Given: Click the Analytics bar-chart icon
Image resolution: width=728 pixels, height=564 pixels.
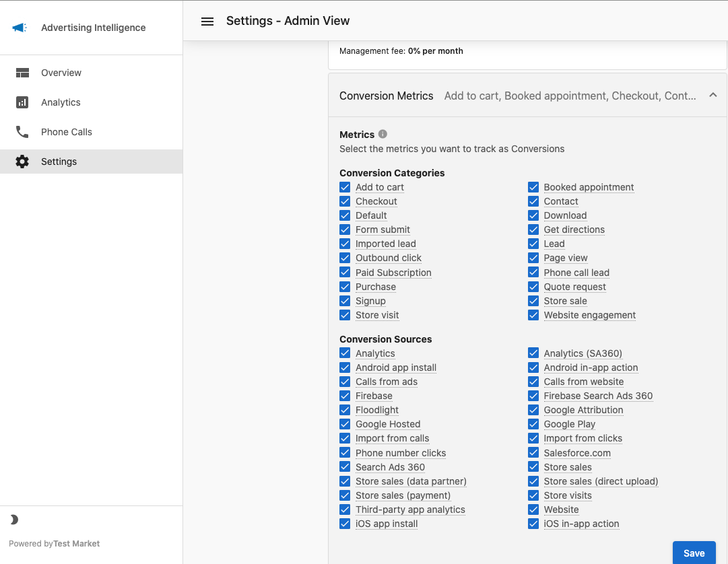Looking at the screenshot, I should [22, 102].
